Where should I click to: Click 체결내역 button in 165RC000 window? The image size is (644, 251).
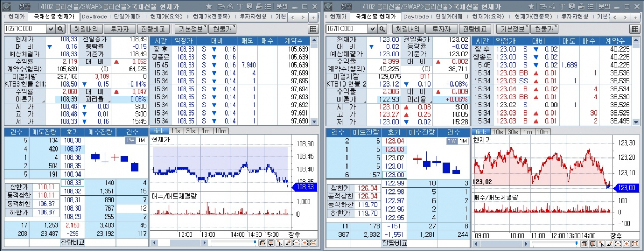click(x=86, y=29)
